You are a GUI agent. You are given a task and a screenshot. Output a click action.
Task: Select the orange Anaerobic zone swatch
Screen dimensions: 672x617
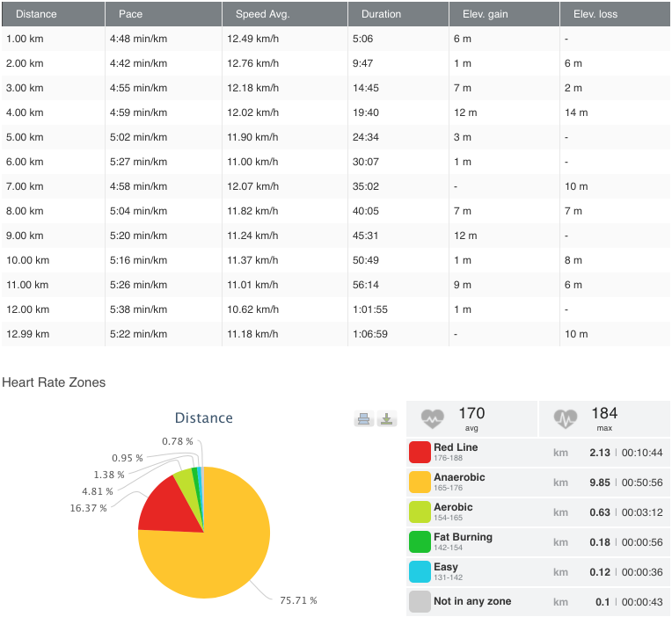420,482
